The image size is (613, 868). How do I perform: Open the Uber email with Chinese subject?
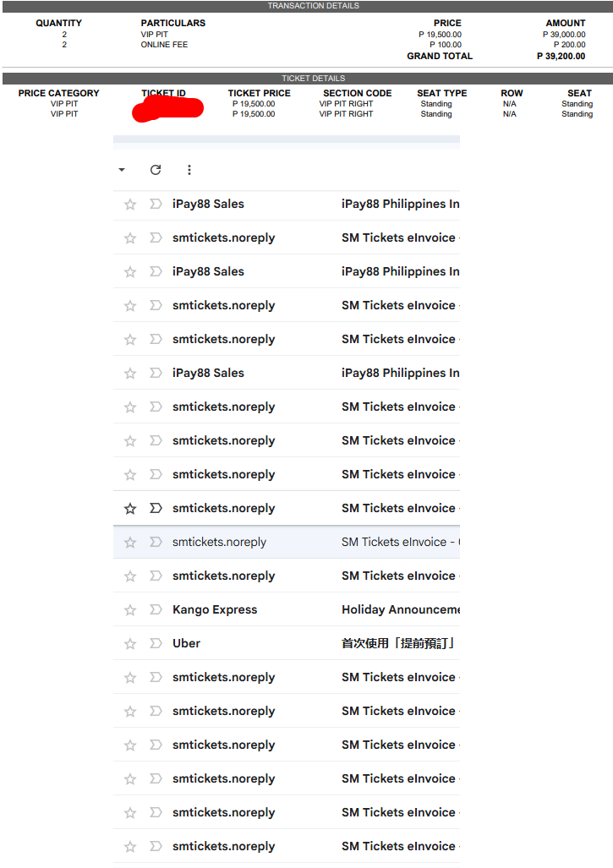coord(397,643)
